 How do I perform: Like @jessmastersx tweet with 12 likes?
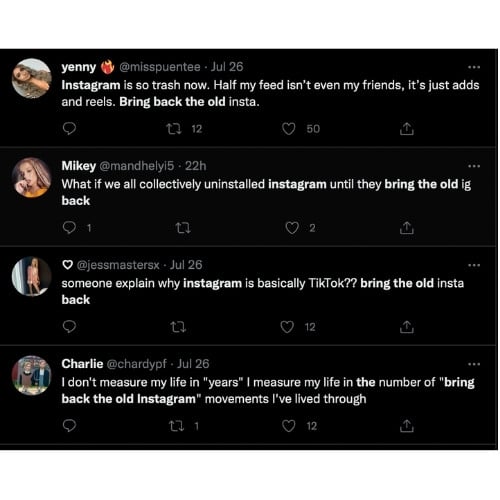click(287, 327)
